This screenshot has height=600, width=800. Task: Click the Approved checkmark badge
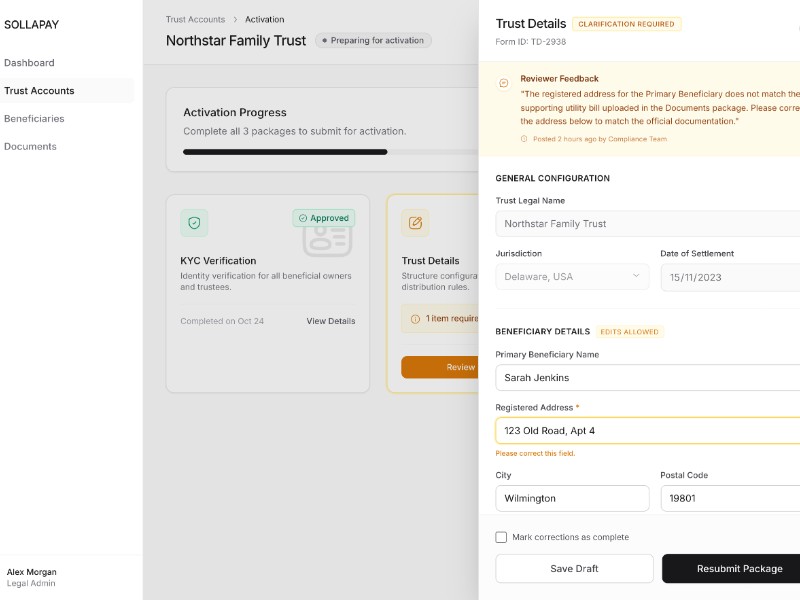click(323, 218)
